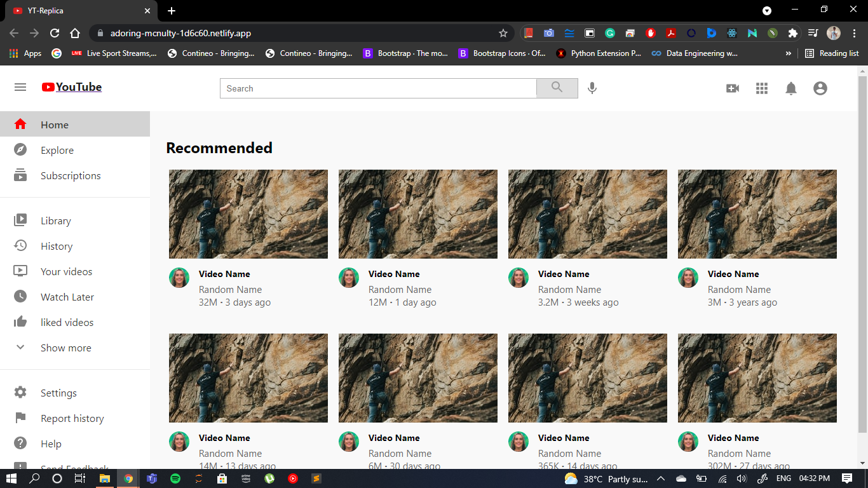
Task: Show hidden system tray icons
Action: click(x=661, y=478)
